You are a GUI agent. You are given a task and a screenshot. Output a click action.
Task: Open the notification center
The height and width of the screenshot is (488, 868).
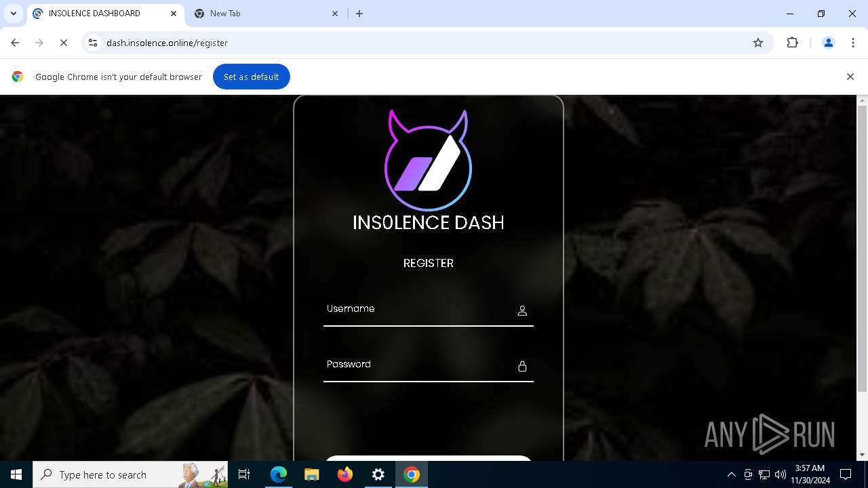click(x=846, y=474)
